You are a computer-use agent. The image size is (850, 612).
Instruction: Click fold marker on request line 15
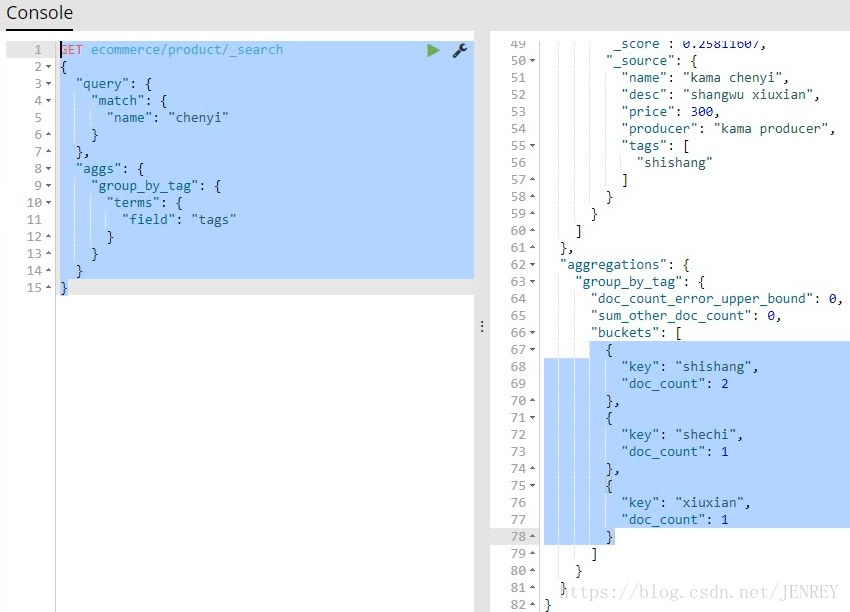[x=49, y=287]
